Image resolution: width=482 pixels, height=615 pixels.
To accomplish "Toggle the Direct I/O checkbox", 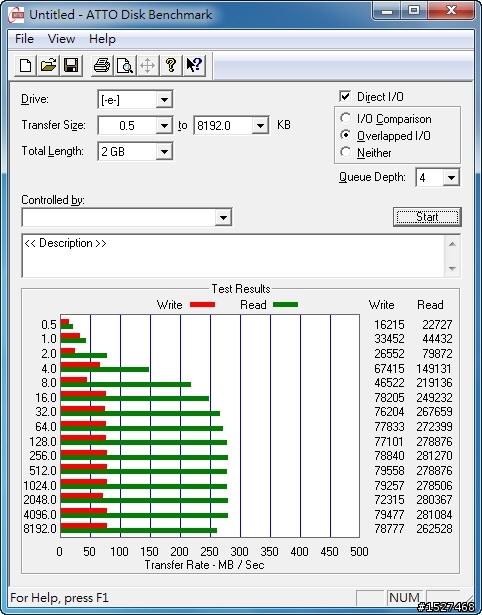I will 345,96.
